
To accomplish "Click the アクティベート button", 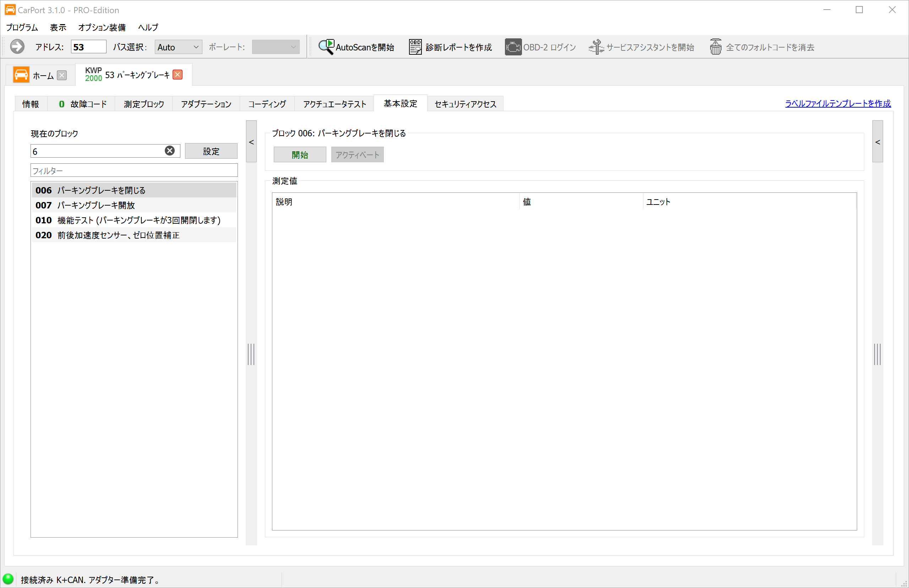I will click(357, 155).
